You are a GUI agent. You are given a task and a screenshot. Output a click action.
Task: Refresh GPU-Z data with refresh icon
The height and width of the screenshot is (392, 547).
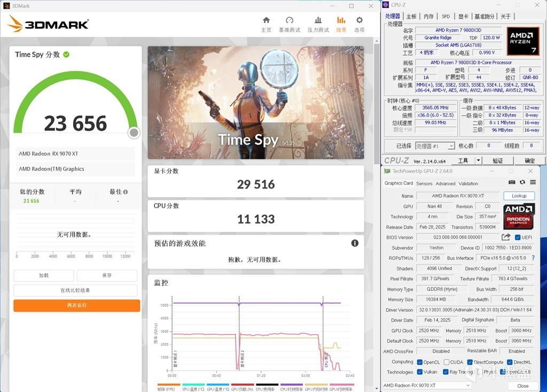point(522,183)
